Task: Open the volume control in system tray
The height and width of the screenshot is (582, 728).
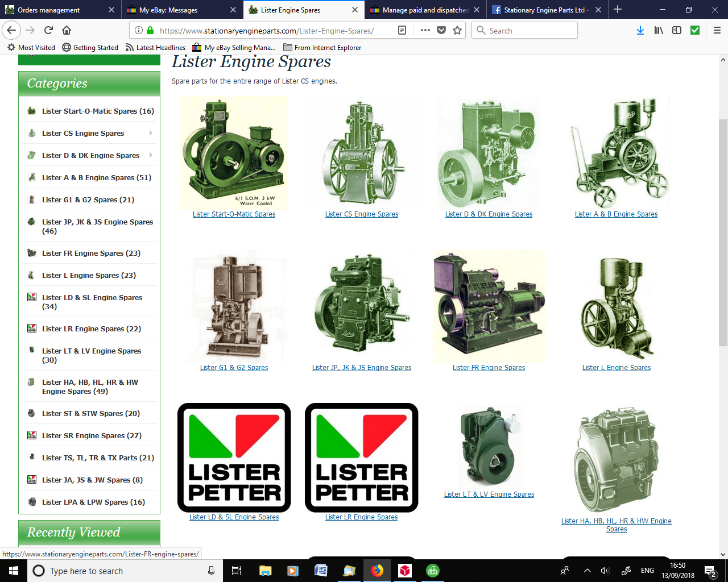Action: [x=605, y=571]
